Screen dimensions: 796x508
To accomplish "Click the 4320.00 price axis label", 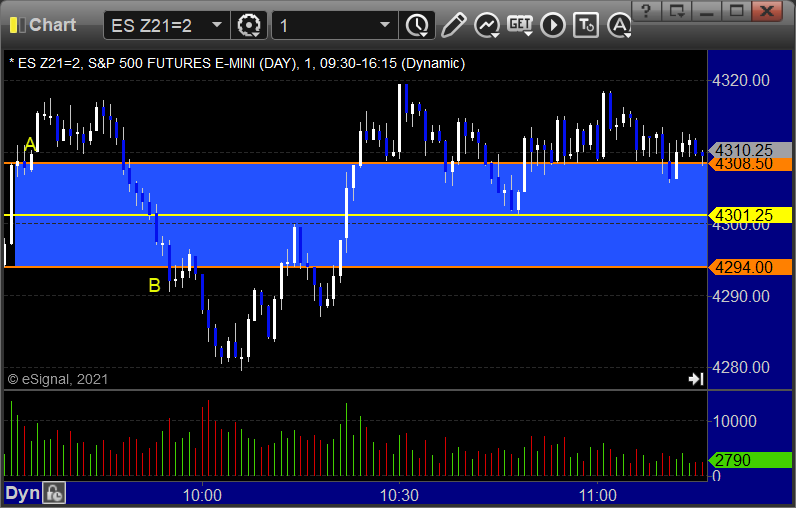I will click(x=741, y=80).
